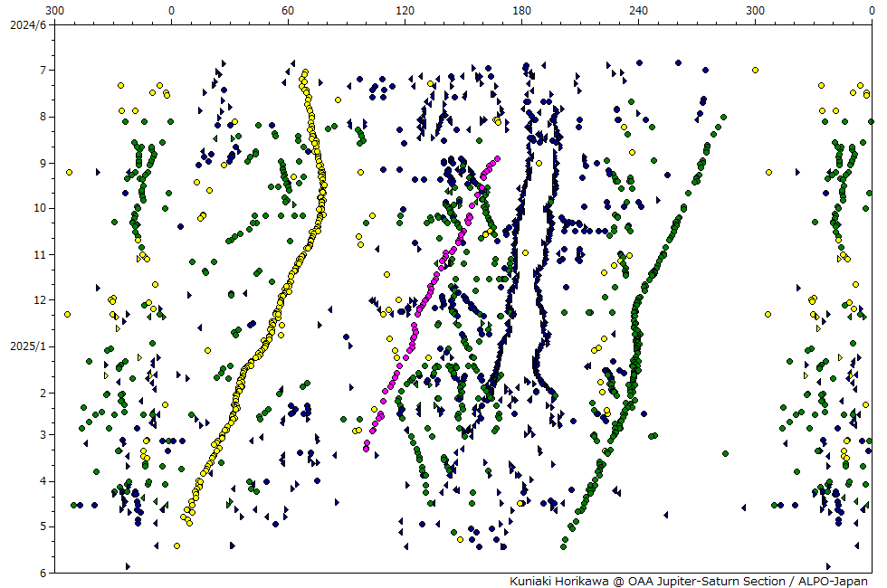
Task: Click the top point of the long yellow track
Action: [305, 72]
